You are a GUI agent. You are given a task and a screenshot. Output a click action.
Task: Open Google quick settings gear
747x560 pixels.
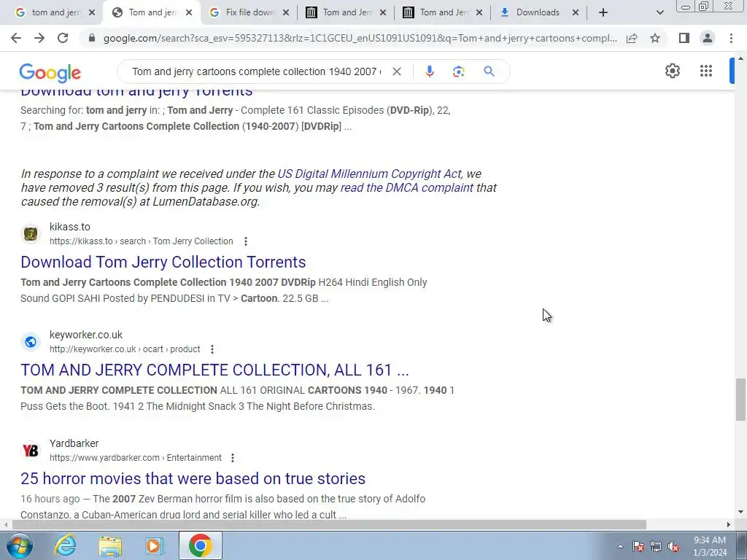[x=672, y=71]
